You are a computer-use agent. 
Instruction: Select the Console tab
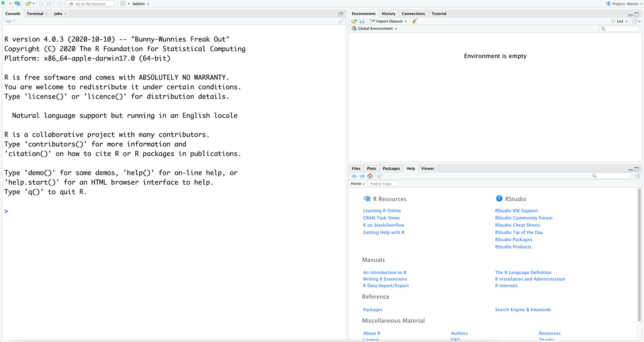point(13,14)
